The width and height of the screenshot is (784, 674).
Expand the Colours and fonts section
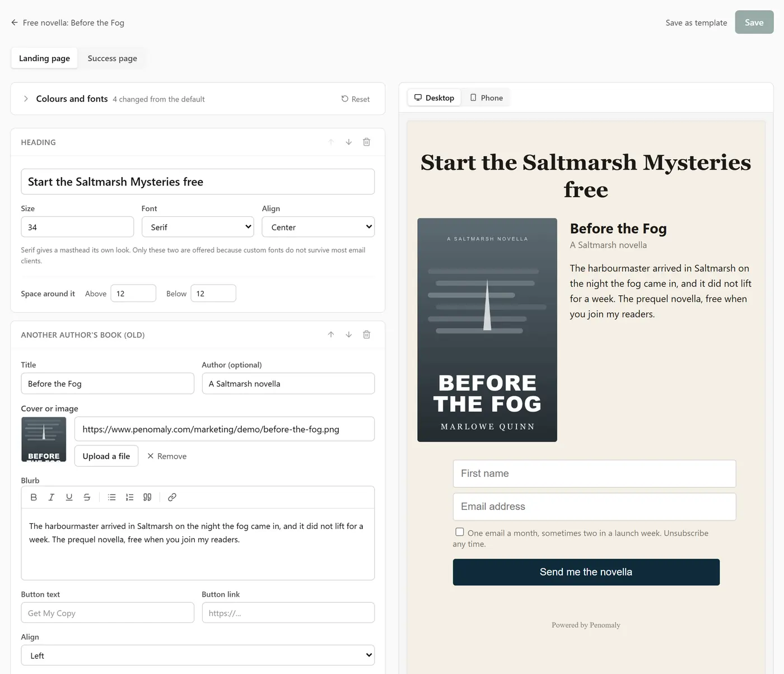tap(26, 99)
